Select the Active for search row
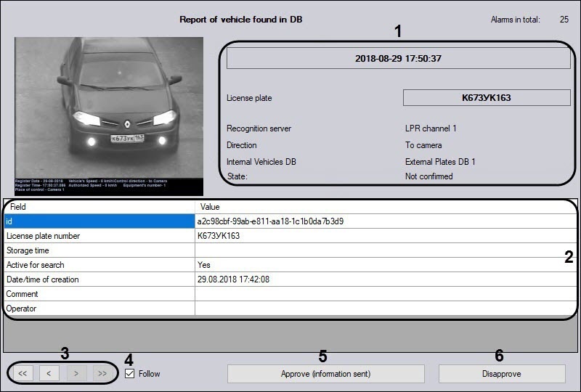This screenshot has width=581, height=392. coord(99,265)
